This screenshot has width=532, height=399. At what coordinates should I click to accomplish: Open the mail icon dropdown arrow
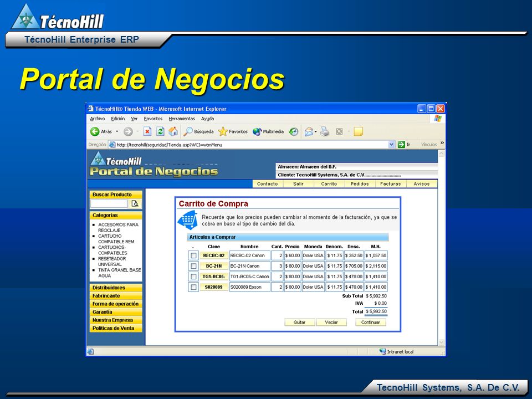[315, 132]
